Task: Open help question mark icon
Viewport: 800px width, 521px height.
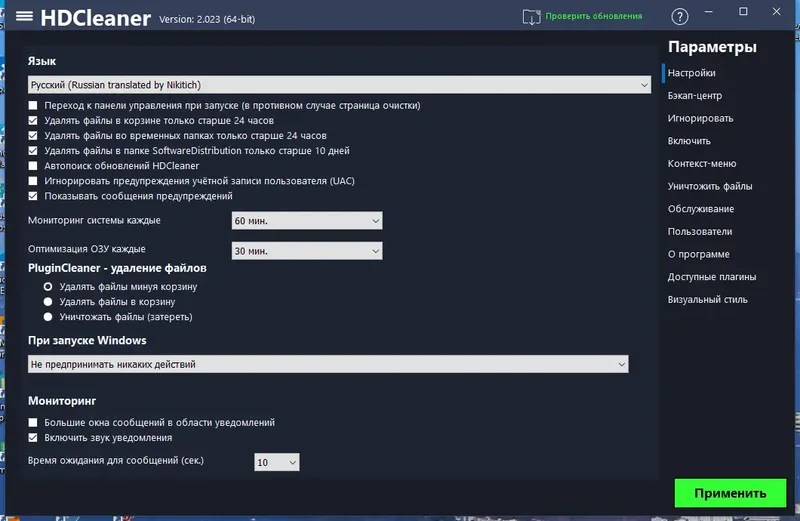Action: coord(680,17)
